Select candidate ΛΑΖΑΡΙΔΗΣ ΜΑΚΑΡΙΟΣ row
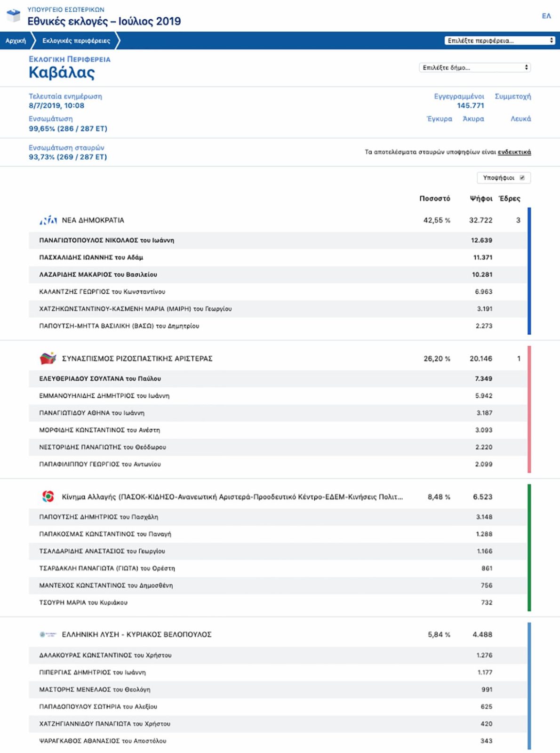The image size is (560, 753). click(x=278, y=274)
